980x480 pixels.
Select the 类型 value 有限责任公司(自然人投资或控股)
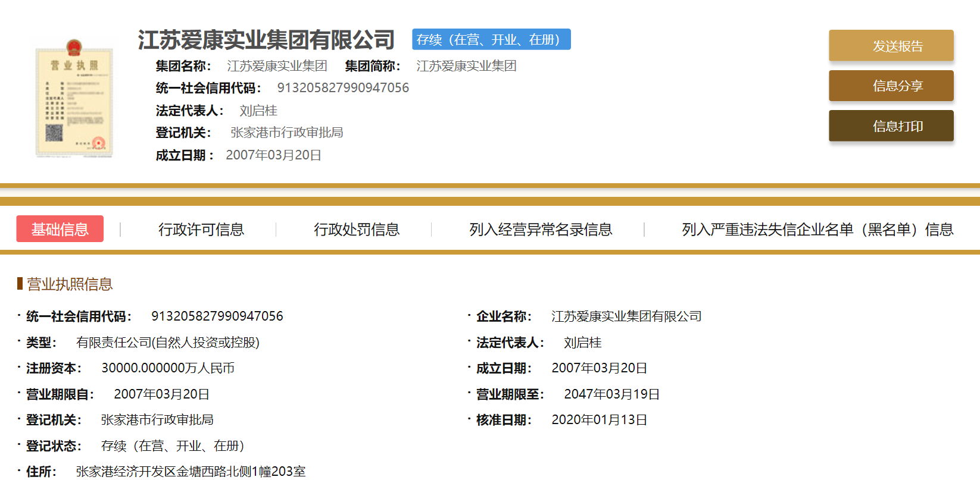click(x=168, y=342)
